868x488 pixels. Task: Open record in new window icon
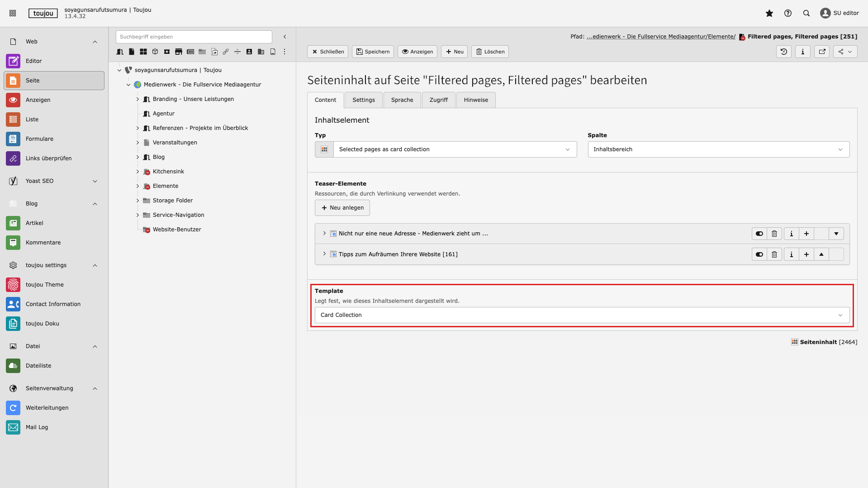[822, 52]
